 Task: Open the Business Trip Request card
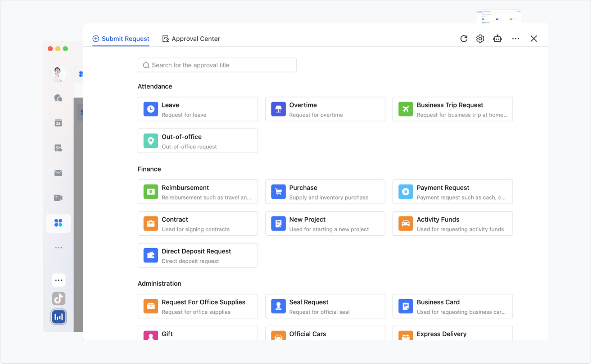453,109
